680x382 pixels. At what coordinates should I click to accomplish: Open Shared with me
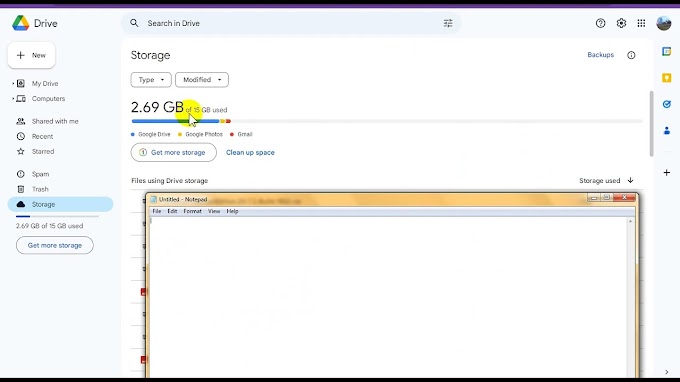click(55, 121)
